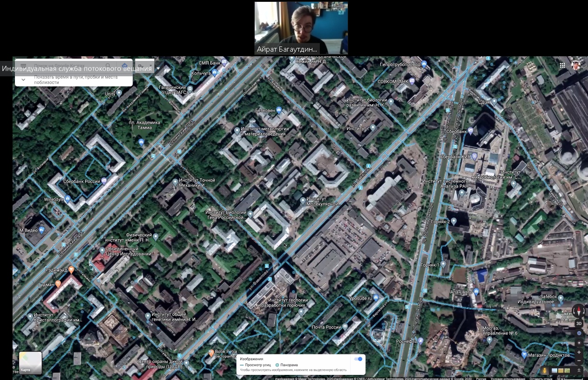Select the М.Видео store marker
This screenshot has width=588, height=380.
[41, 230]
